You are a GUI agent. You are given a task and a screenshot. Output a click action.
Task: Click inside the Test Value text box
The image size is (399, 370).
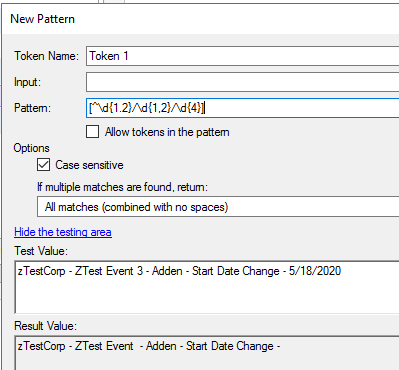coord(207,287)
